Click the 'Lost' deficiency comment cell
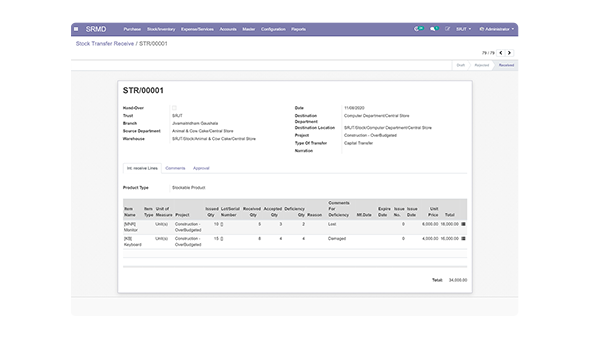The height and width of the screenshot is (360, 590). click(332, 224)
